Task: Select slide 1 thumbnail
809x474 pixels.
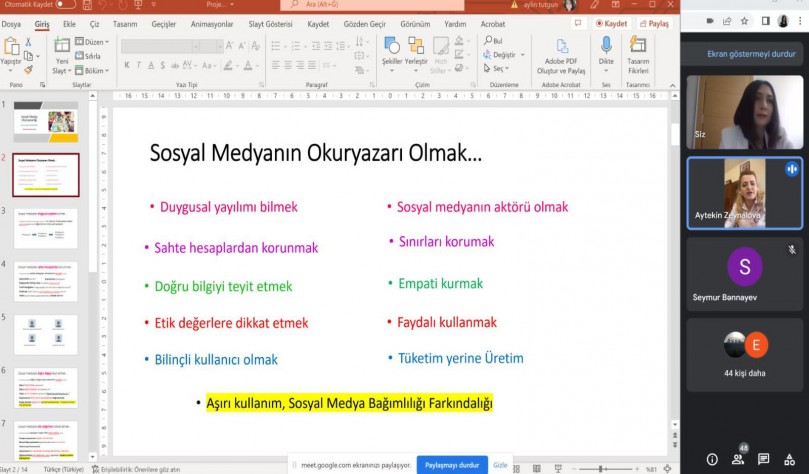Action: 46,122
